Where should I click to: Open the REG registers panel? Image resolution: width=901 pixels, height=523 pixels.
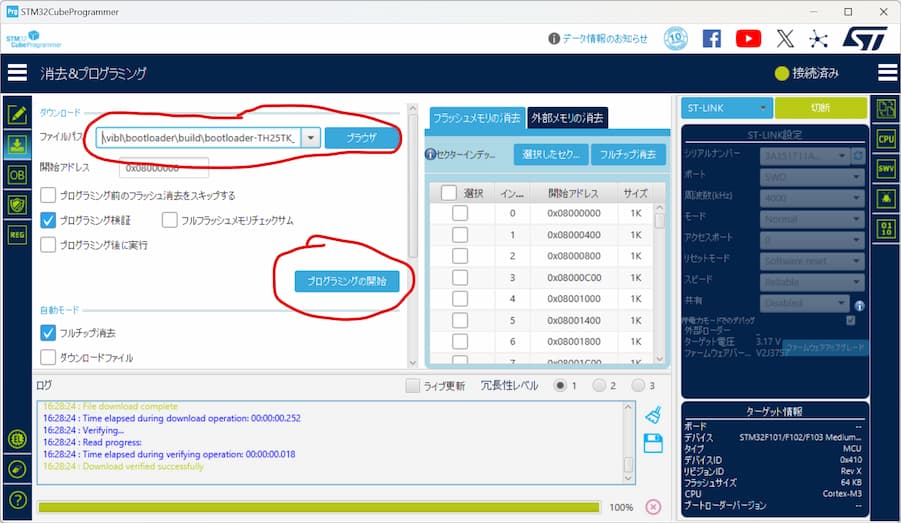click(17, 234)
